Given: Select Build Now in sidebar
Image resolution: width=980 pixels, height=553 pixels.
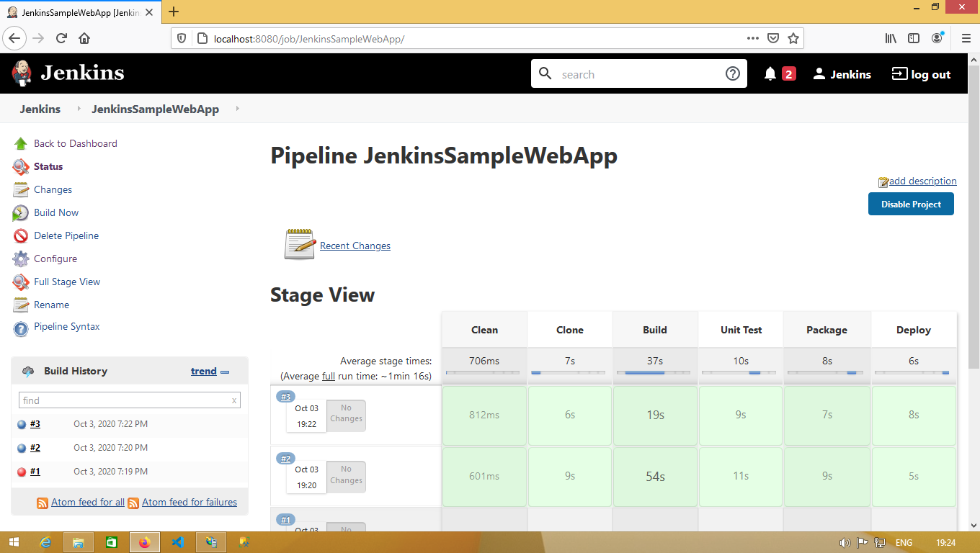Looking at the screenshot, I should click(x=56, y=212).
